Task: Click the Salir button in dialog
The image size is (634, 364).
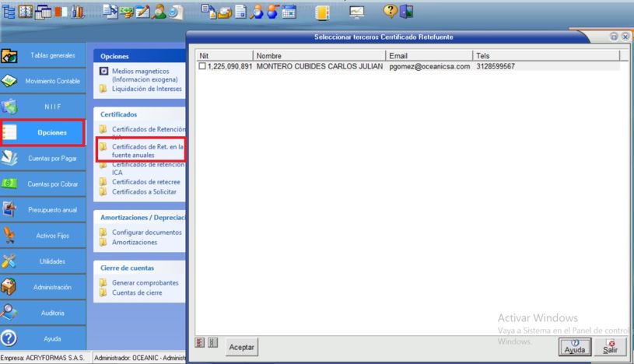Action: tap(610, 346)
